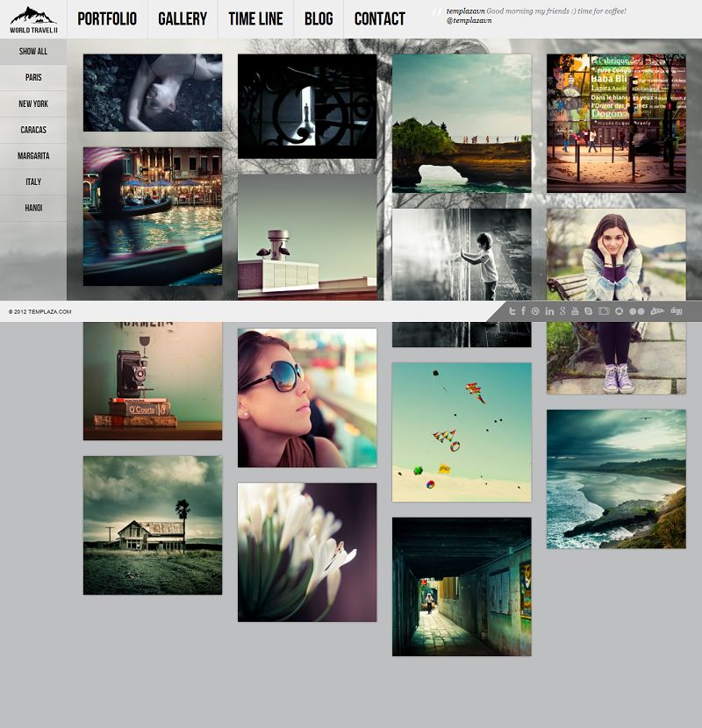The width and height of the screenshot is (702, 728).
Task: Open the Twitter social icon
Action: [512, 311]
